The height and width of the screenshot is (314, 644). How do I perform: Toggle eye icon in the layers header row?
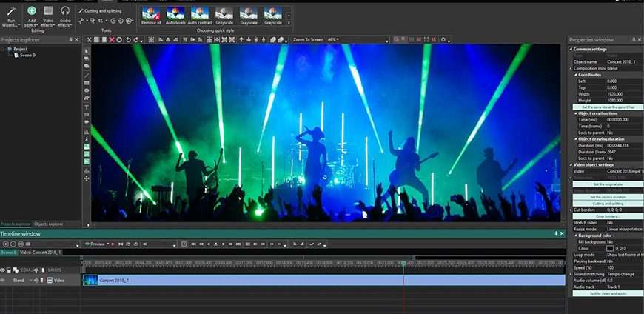coord(4,270)
